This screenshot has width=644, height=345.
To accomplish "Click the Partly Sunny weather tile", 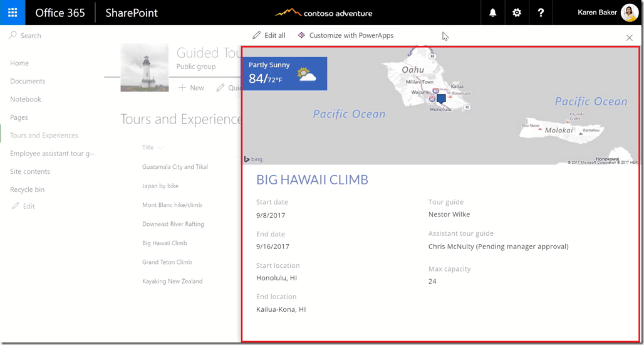I will 284,73.
